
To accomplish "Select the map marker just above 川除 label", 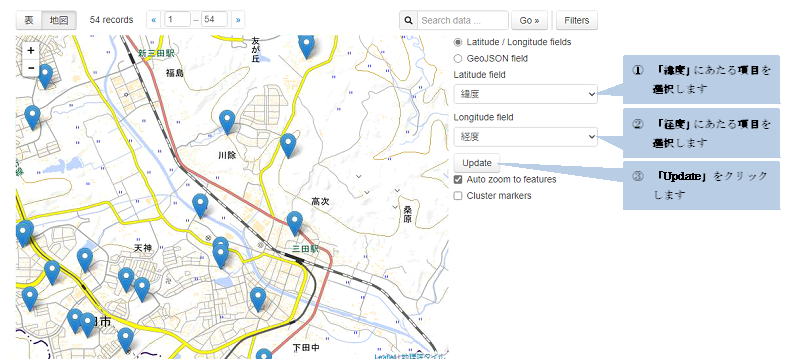I will (x=228, y=122).
